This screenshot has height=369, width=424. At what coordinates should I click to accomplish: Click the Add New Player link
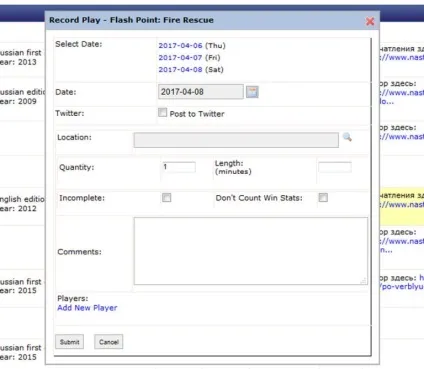tap(87, 308)
